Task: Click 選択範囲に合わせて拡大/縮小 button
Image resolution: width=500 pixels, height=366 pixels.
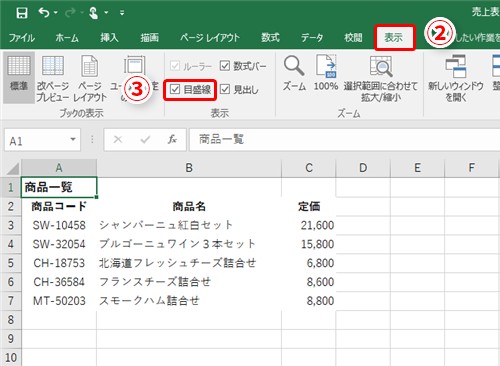Action: pyautogui.click(x=381, y=79)
